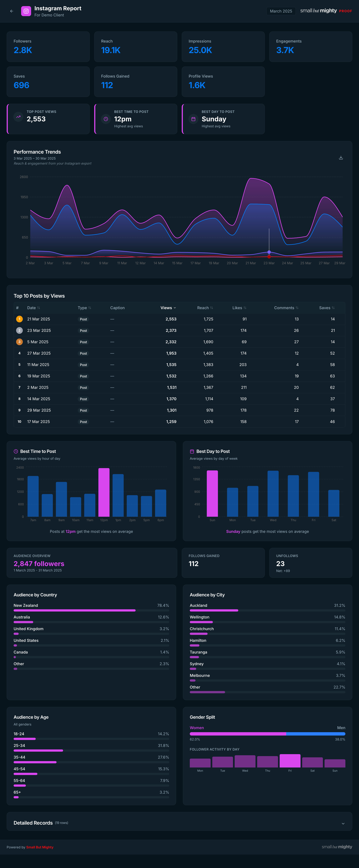Sort the table by Comments column
The width and height of the screenshot is (359, 868).
[286, 308]
